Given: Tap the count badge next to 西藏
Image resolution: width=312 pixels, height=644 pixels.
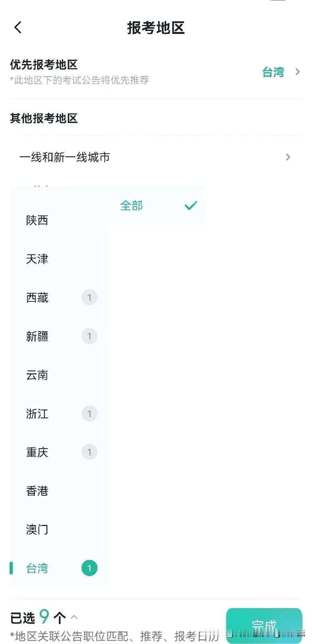Looking at the screenshot, I should click(90, 297).
